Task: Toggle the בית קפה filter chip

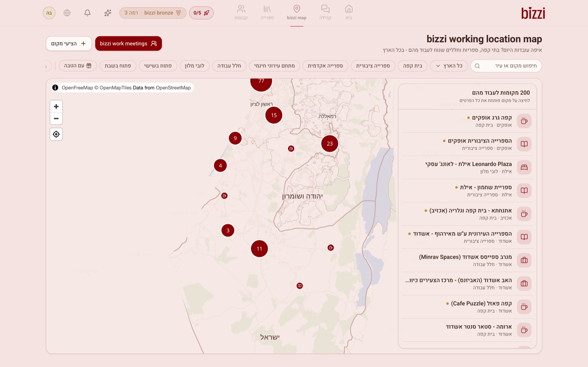Action: pos(413,66)
